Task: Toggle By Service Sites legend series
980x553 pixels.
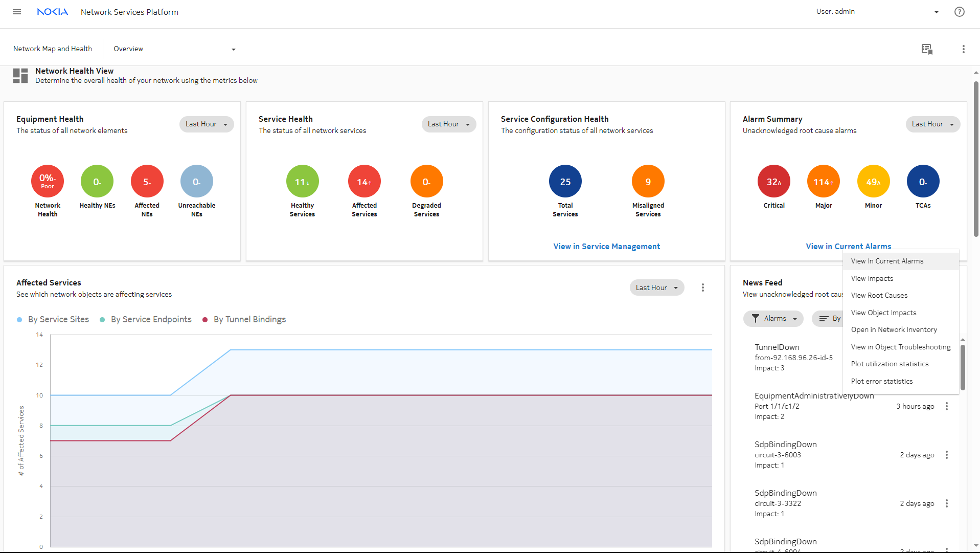Action: 53,319
